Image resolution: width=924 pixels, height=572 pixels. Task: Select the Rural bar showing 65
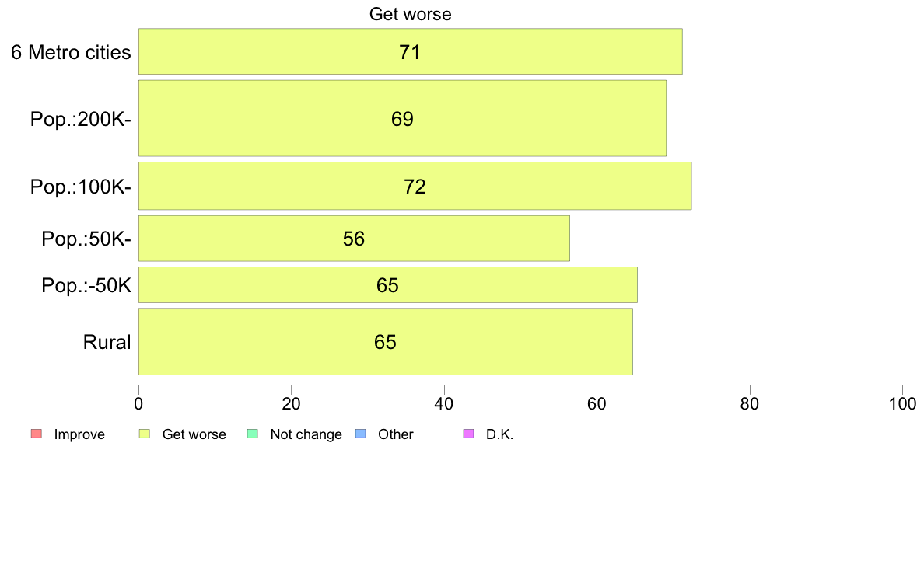point(386,341)
